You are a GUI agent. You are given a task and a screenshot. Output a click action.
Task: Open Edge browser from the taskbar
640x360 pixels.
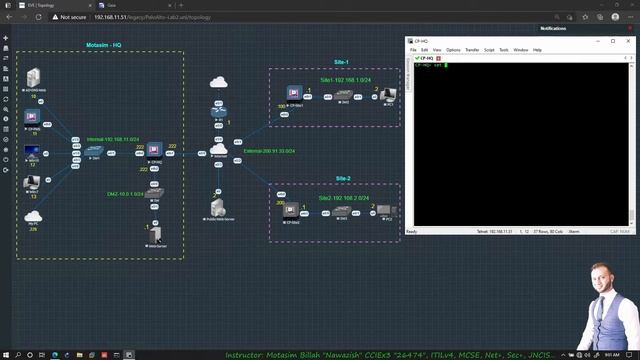[x=55, y=355]
